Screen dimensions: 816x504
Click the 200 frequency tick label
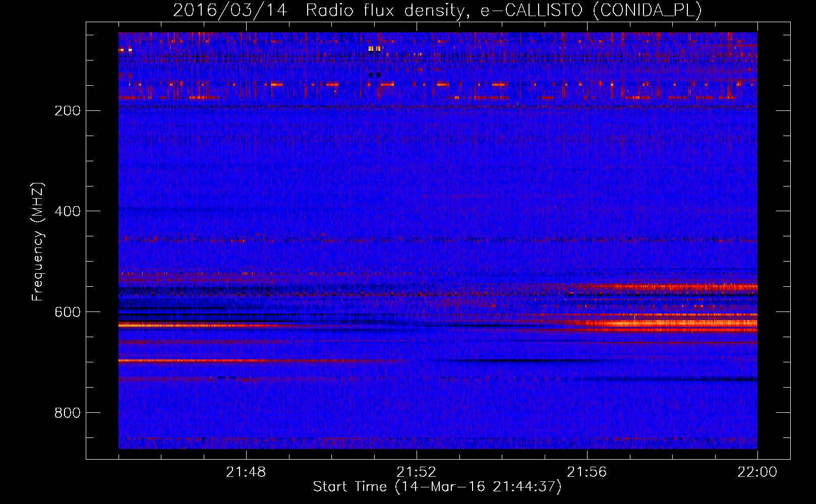(x=68, y=110)
